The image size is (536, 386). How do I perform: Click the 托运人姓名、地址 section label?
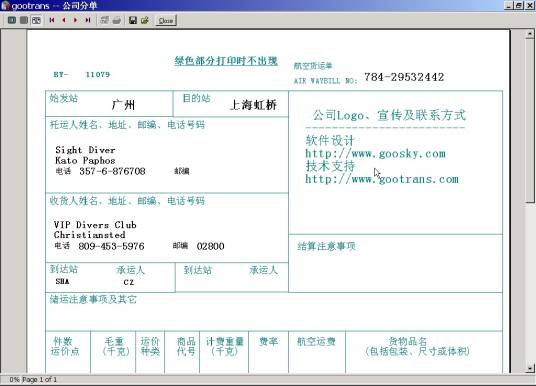click(128, 125)
